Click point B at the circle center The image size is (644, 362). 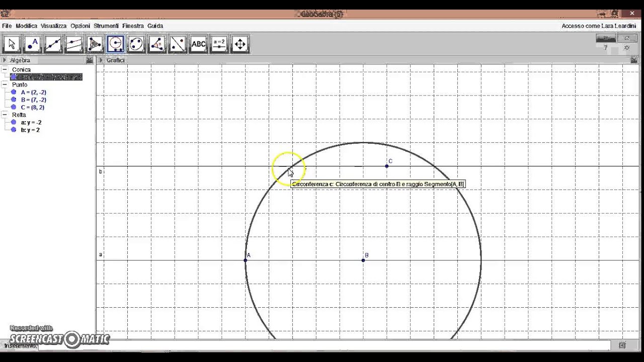(363, 260)
